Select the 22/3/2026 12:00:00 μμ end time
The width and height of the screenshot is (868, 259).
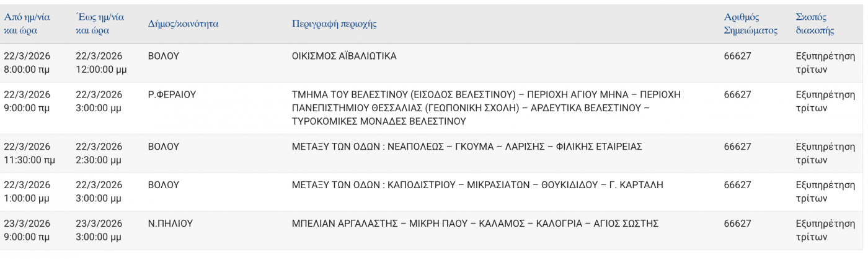(x=101, y=63)
